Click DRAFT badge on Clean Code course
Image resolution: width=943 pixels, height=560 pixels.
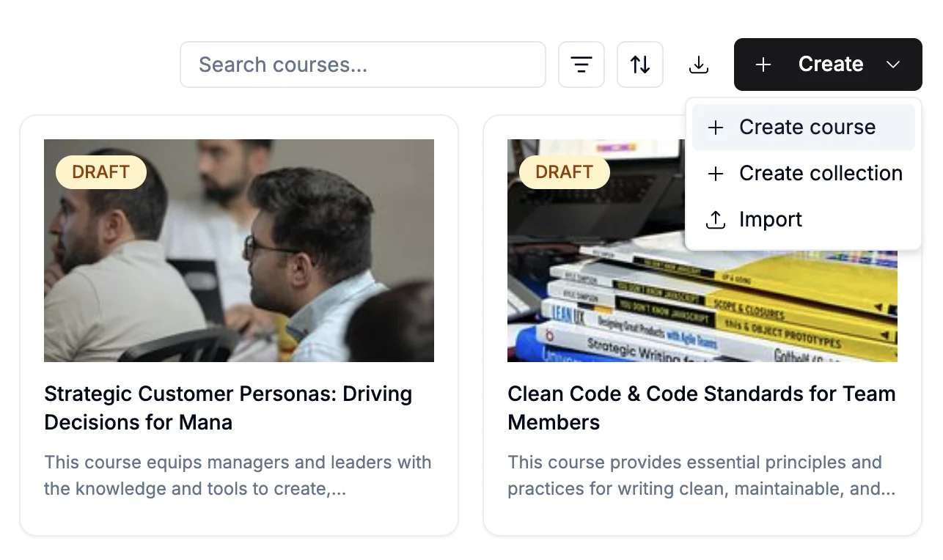pos(565,172)
